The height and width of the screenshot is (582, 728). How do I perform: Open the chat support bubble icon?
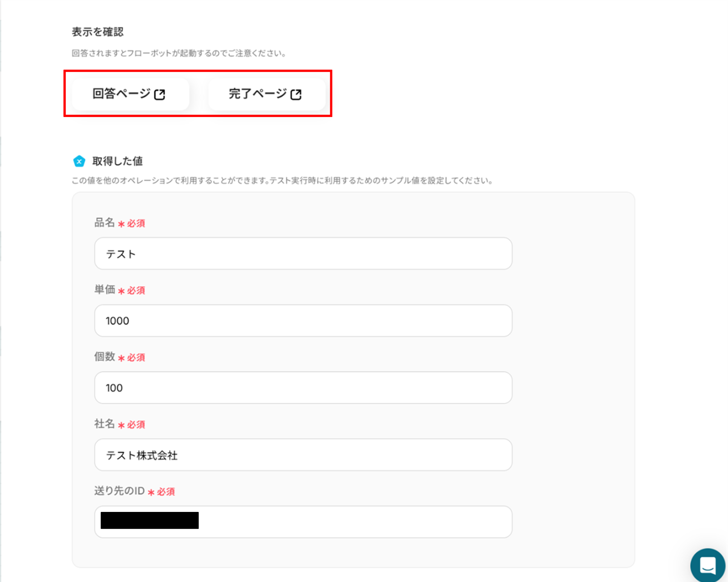coord(707,565)
